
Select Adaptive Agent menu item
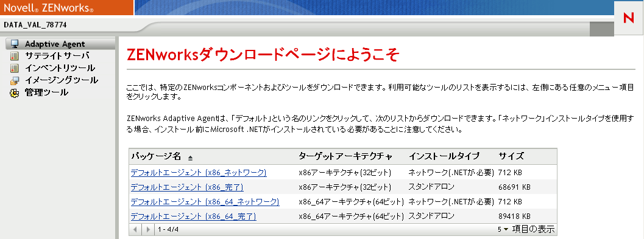pos(55,44)
